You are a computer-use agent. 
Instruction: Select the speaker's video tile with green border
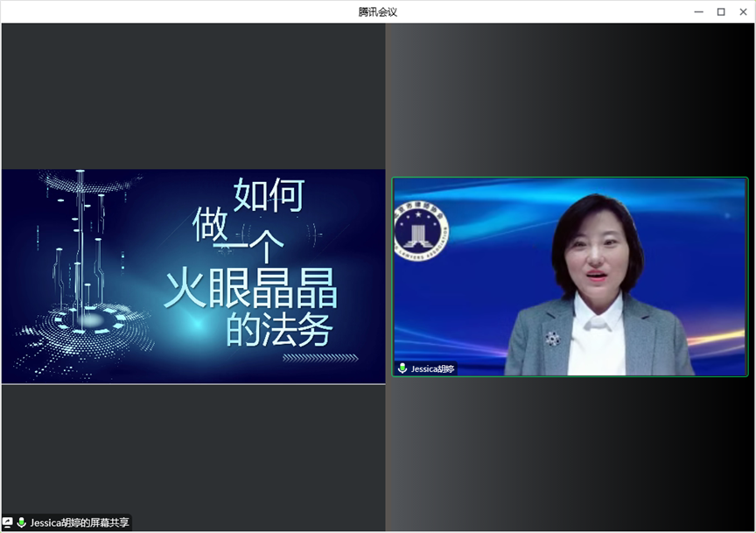tap(570, 277)
